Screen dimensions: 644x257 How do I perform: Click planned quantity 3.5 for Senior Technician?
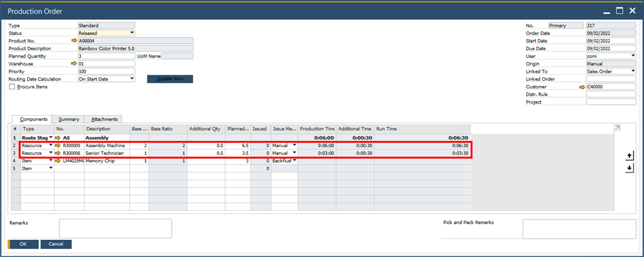pyautogui.click(x=238, y=153)
